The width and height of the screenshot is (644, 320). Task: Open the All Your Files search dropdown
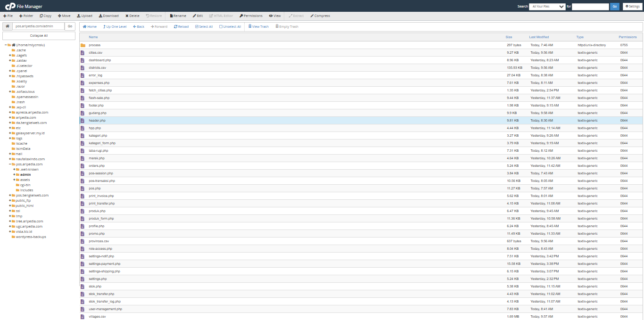point(547,7)
